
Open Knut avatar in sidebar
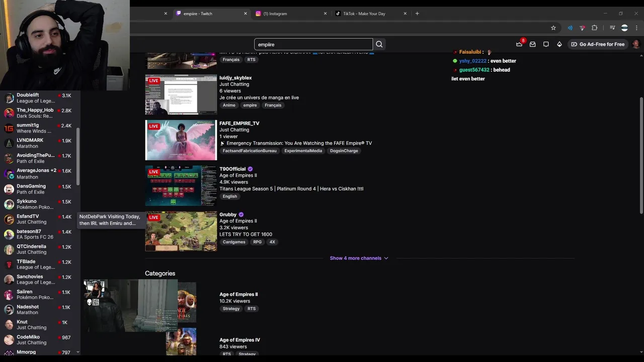pyautogui.click(x=9, y=325)
